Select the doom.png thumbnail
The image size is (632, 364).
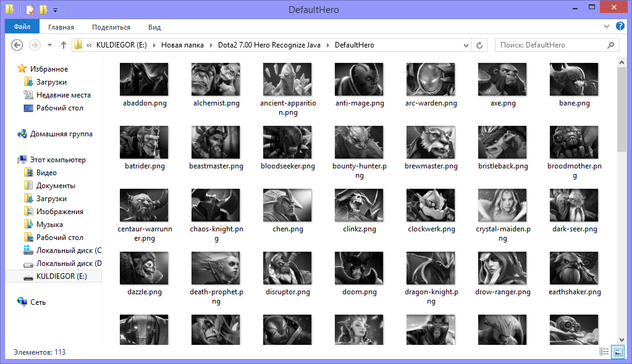click(x=359, y=268)
